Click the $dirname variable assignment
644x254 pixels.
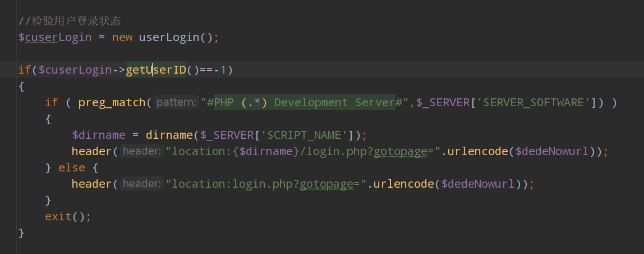pos(99,135)
